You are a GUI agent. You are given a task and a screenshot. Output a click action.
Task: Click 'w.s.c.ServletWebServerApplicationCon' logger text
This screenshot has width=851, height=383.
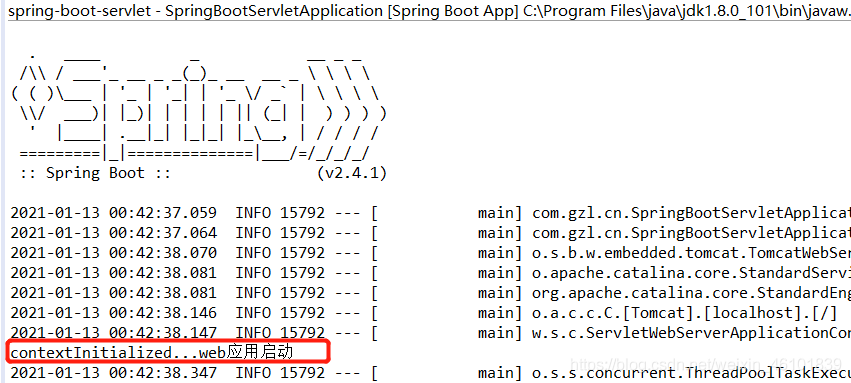pyautogui.click(x=691, y=333)
